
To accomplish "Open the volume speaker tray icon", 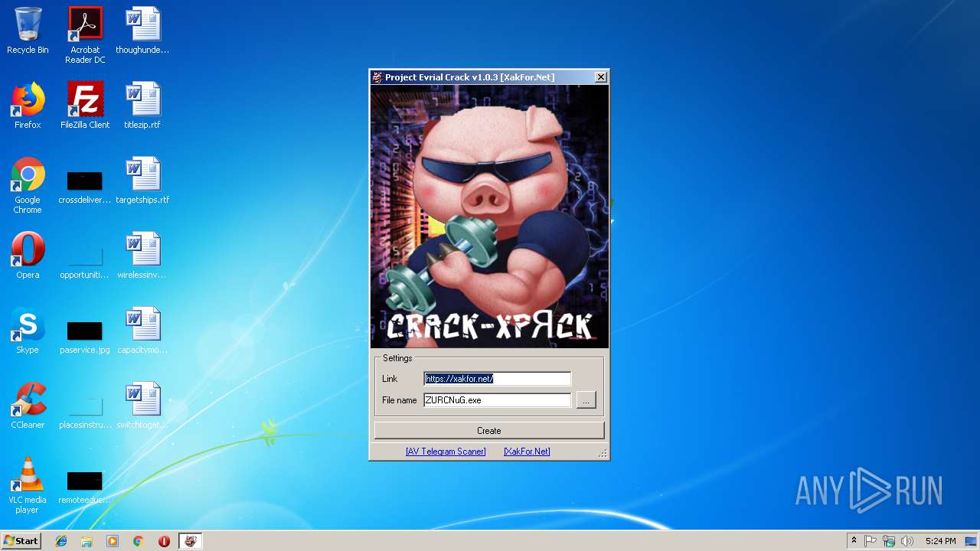I will (x=907, y=541).
